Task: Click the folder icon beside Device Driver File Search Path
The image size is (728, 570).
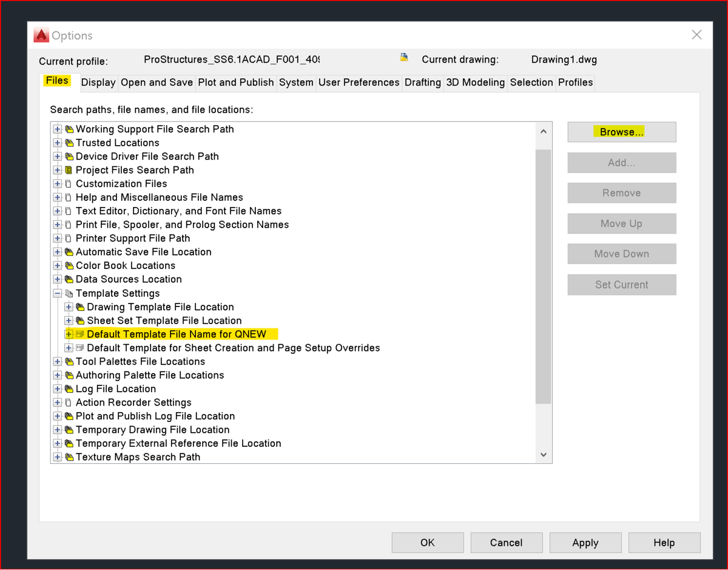Action: click(69, 157)
